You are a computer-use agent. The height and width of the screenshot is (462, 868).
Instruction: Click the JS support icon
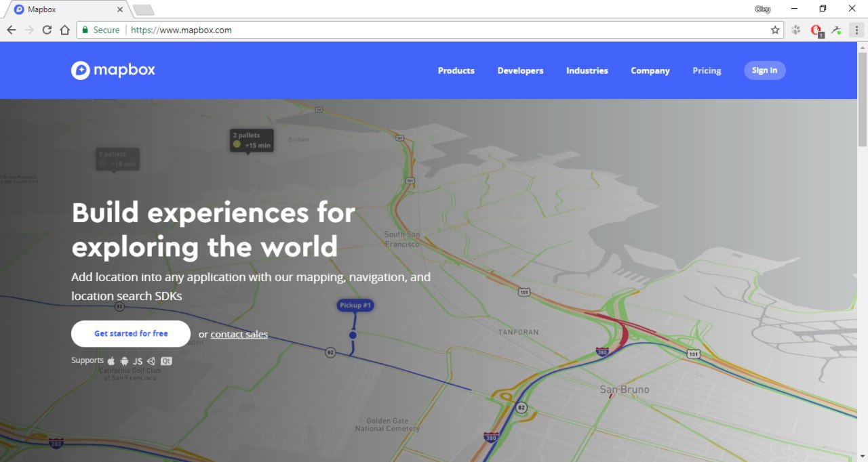pos(138,361)
